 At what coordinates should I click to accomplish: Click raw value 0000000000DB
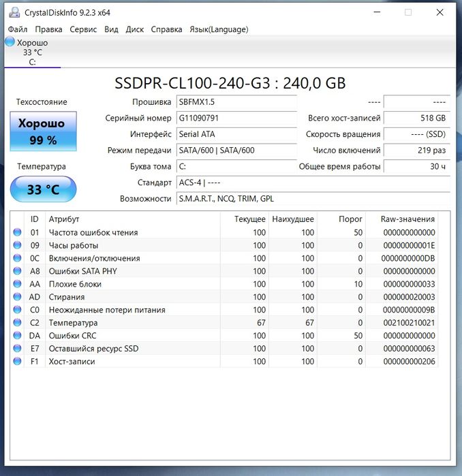(408, 258)
